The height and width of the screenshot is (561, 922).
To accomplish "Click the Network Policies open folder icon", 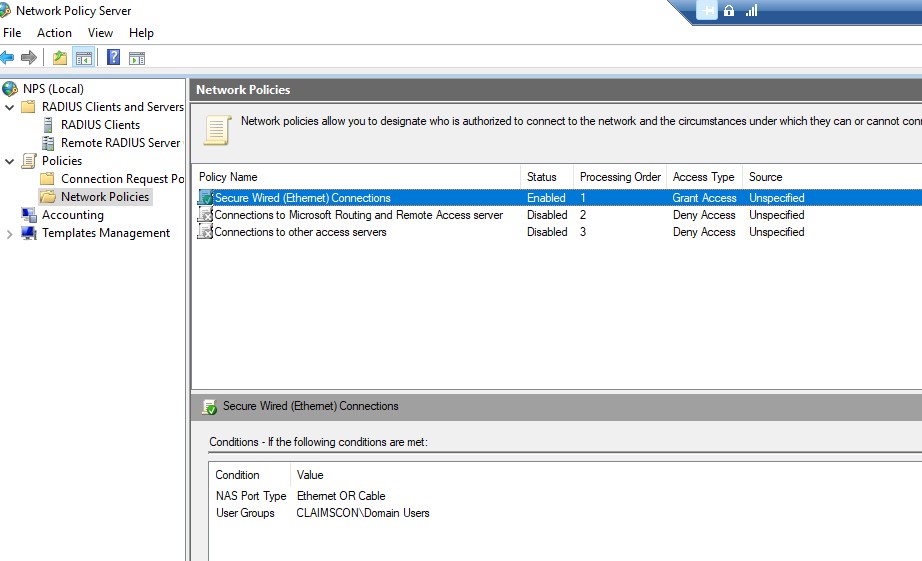I will [x=48, y=196].
